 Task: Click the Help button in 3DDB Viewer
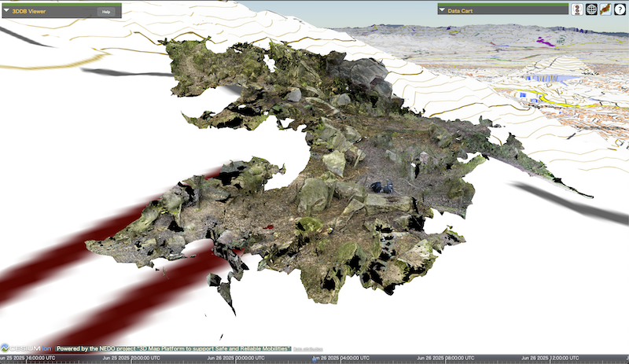pos(106,12)
